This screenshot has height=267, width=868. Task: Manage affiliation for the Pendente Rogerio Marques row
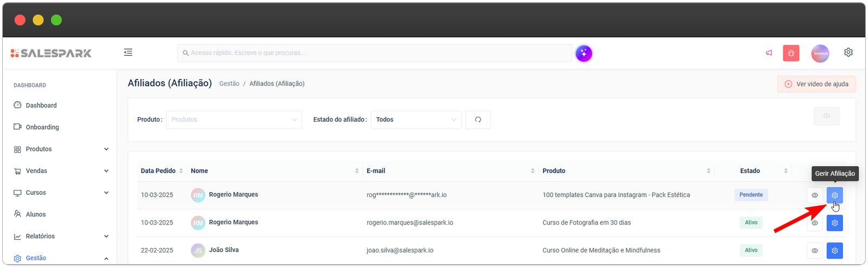834,195
